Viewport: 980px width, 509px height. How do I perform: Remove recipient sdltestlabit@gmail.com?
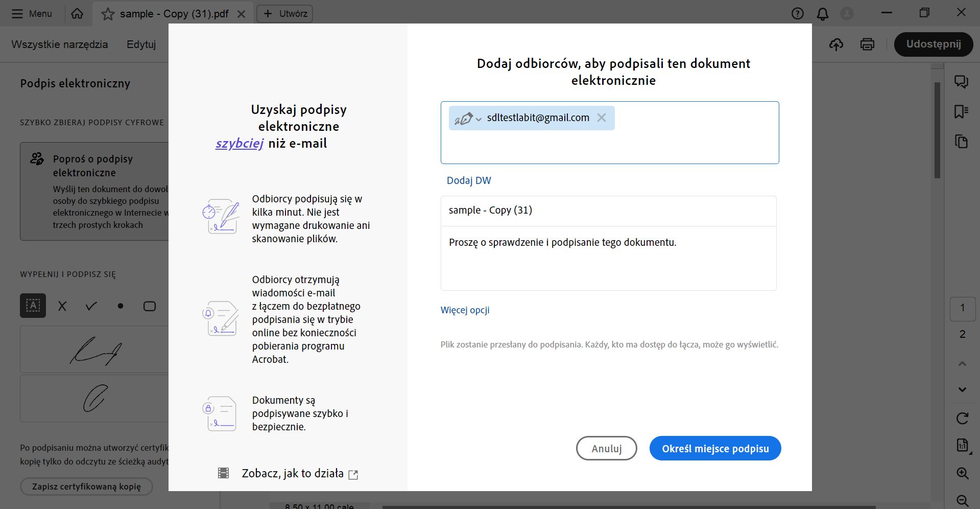pyautogui.click(x=602, y=118)
